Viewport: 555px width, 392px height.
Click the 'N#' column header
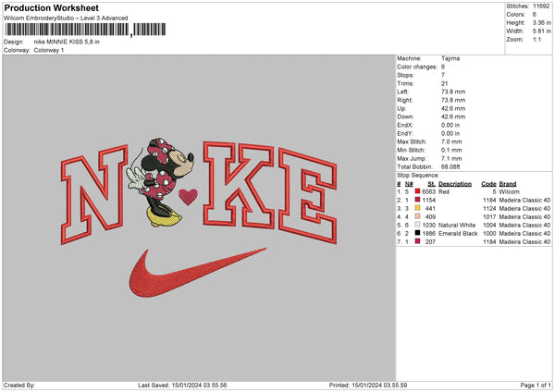[409, 184]
